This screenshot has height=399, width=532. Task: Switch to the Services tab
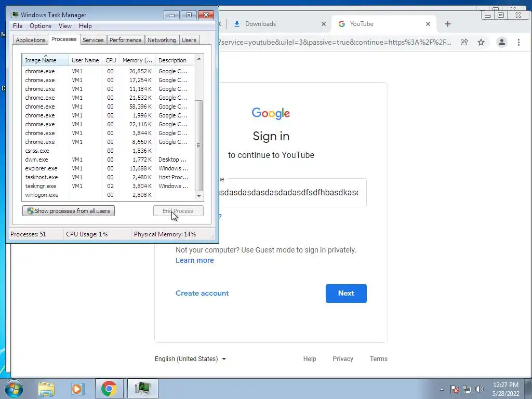point(93,40)
